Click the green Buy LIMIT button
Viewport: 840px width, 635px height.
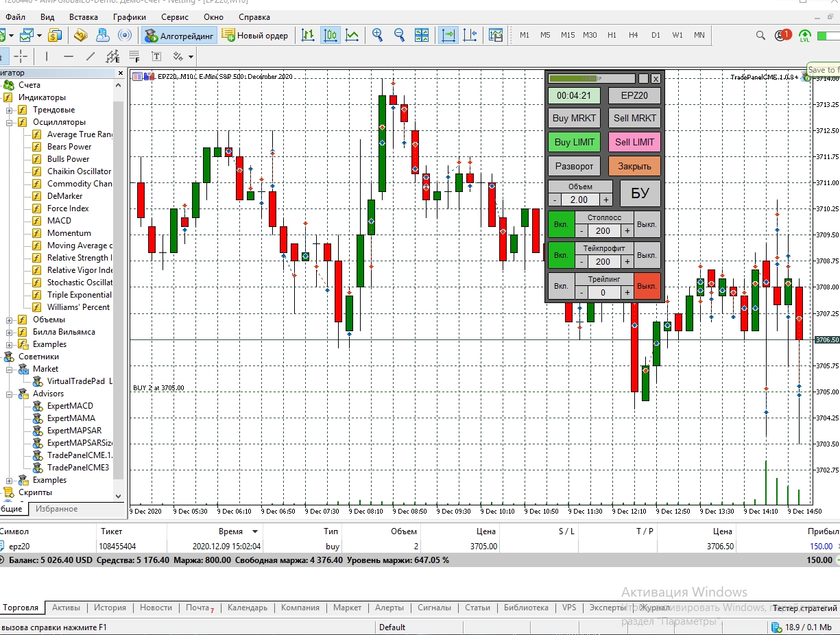pos(575,142)
